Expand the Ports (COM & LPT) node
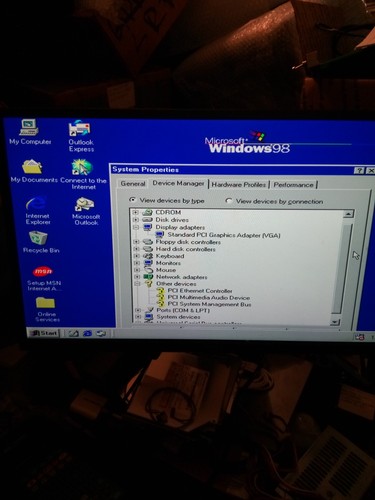The image size is (375, 500). click(138, 310)
